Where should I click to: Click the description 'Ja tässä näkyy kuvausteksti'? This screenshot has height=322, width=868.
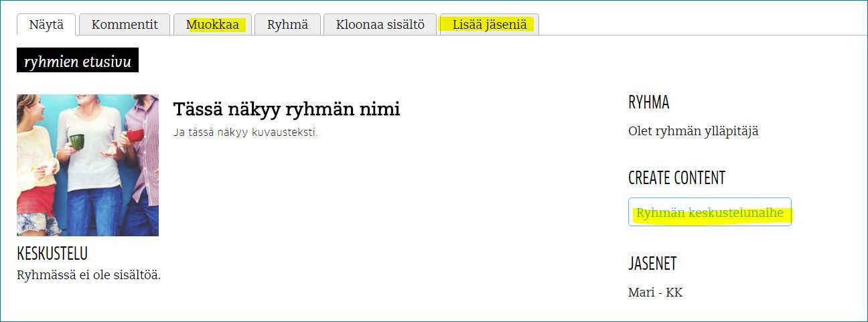pos(245,132)
